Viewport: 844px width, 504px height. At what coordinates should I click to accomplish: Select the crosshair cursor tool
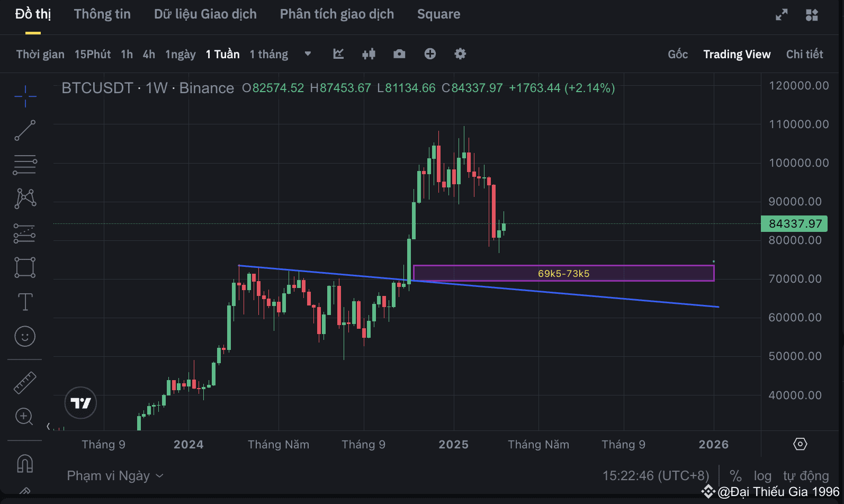coord(25,96)
